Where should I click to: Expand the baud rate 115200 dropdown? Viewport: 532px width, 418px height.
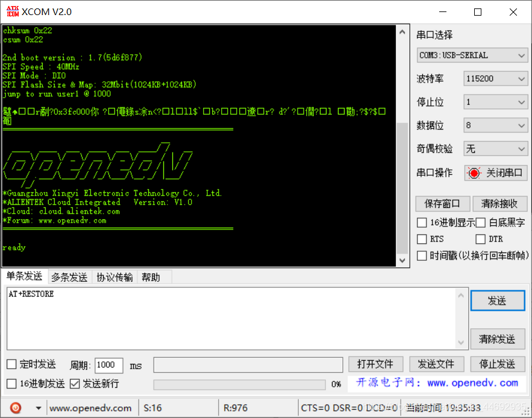[x=495, y=79]
